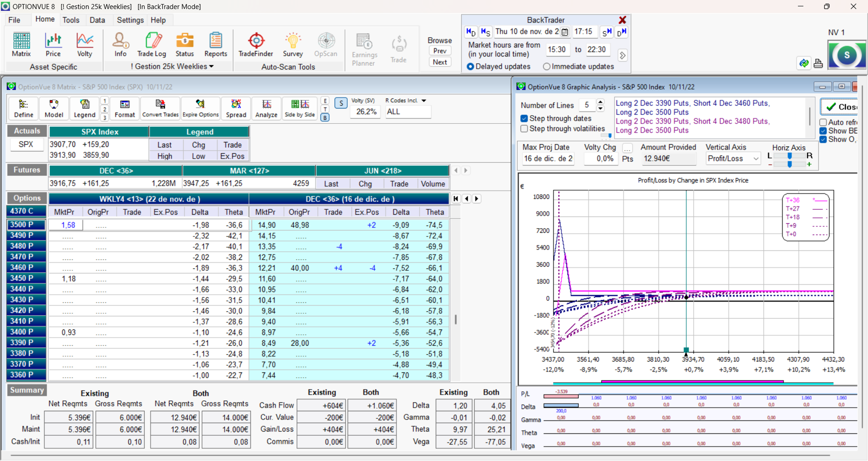The image size is (868, 461).
Task: Select Delayed updates radio button
Action: (470, 67)
